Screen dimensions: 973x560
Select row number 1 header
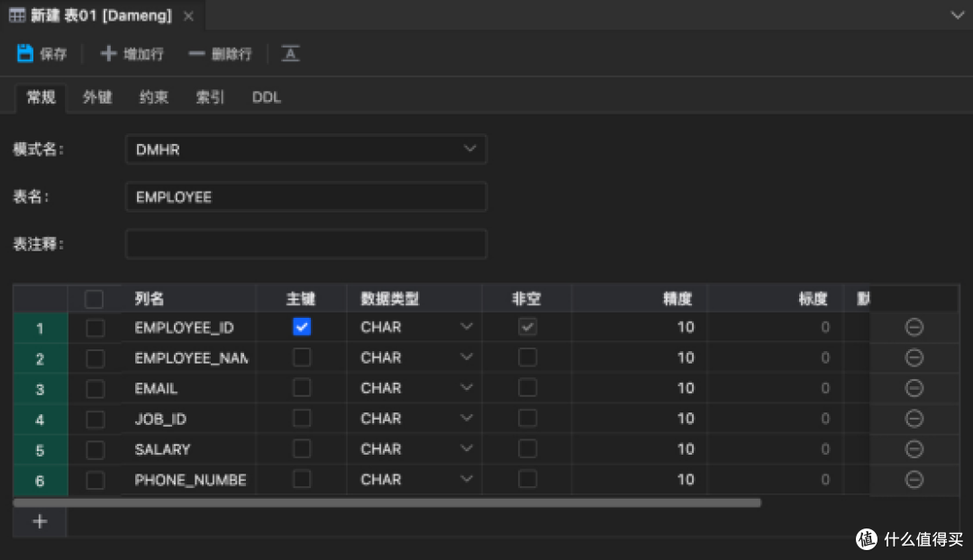40,328
